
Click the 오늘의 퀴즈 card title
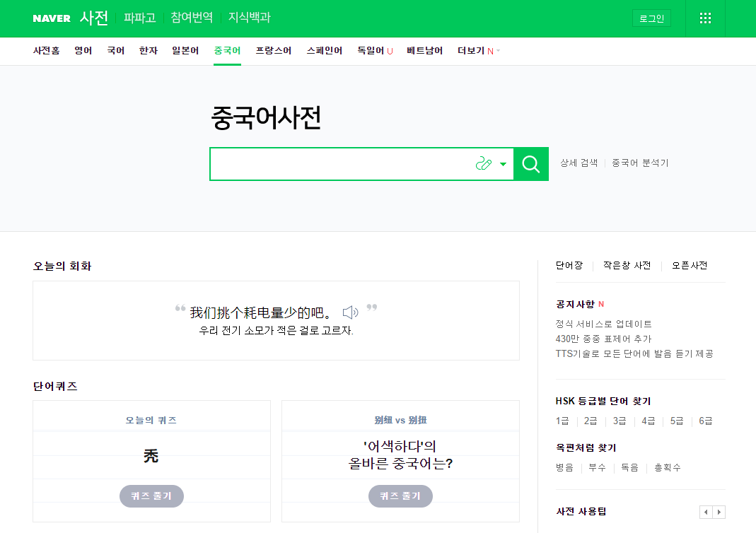point(151,420)
